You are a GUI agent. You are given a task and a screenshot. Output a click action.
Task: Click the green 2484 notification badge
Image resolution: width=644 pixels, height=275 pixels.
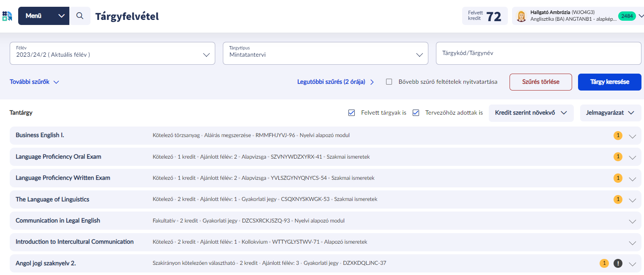point(627,16)
